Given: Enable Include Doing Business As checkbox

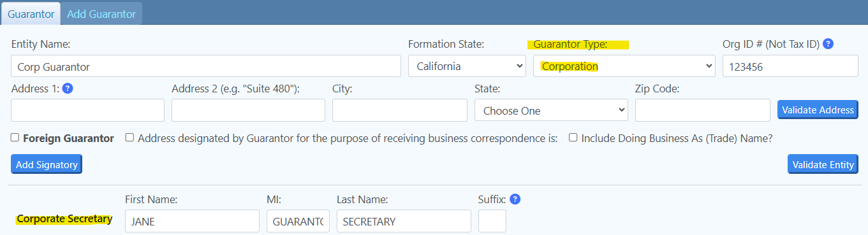Looking at the screenshot, I should pos(573,138).
